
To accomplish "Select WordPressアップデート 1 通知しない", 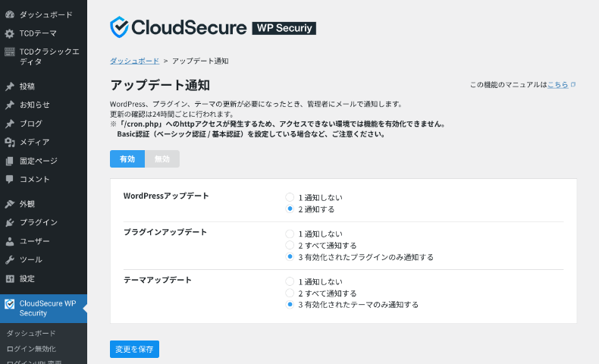I will (290, 197).
